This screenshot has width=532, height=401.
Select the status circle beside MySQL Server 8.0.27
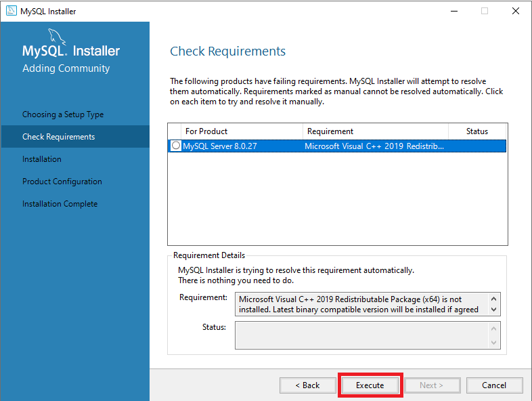click(x=176, y=146)
